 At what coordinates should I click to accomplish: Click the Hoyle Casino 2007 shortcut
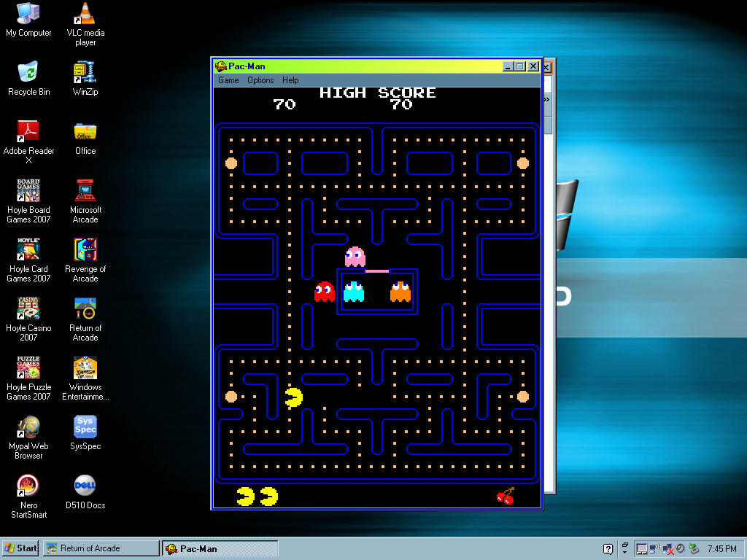[28, 319]
